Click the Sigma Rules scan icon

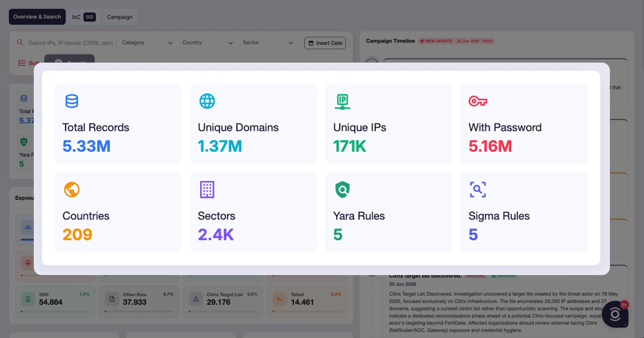pos(478,189)
